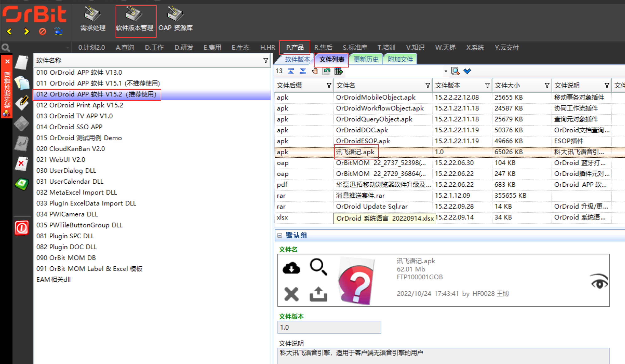Switch to the 软件版本 tab
The height and width of the screenshot is (364, 625).
point(297,59)
